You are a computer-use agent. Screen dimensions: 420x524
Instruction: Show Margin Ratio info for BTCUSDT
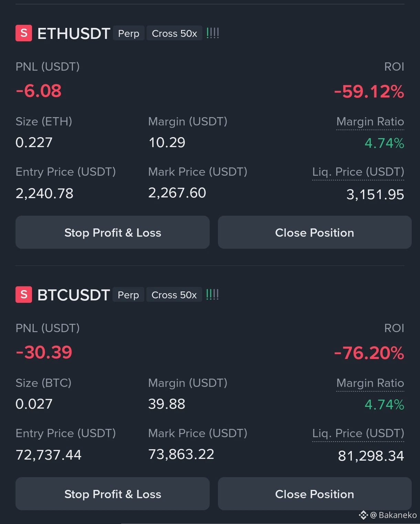370,383
